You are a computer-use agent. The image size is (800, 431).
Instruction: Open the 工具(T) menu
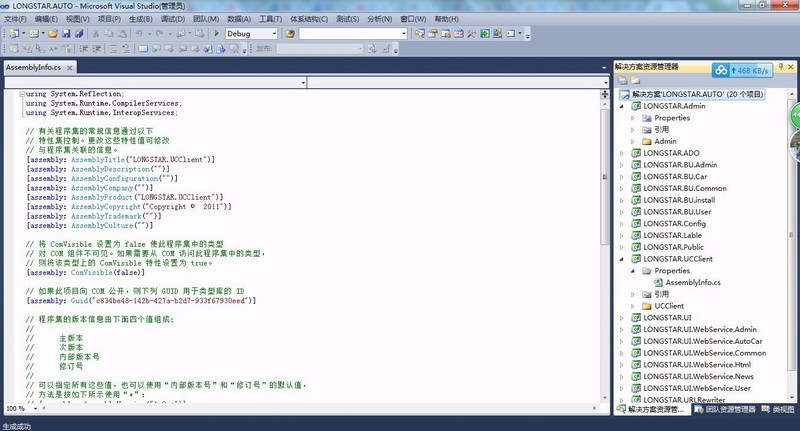270,19
